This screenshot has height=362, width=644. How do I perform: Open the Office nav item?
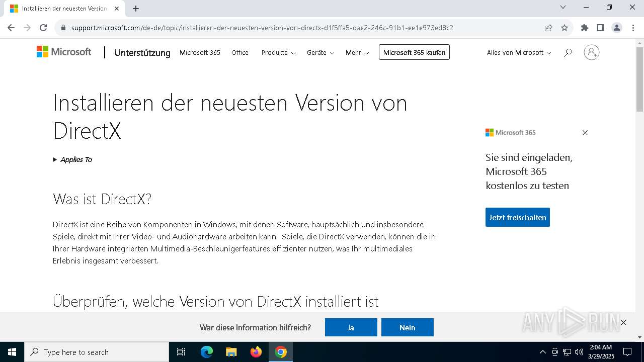tap(240, 52)
